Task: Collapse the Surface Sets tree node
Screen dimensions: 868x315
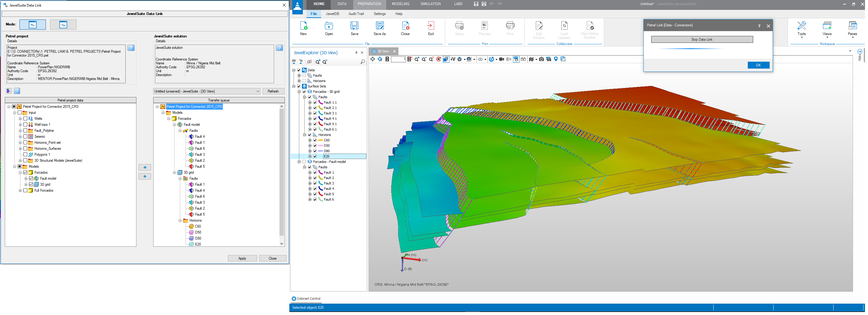Action: tap(294, 87)
